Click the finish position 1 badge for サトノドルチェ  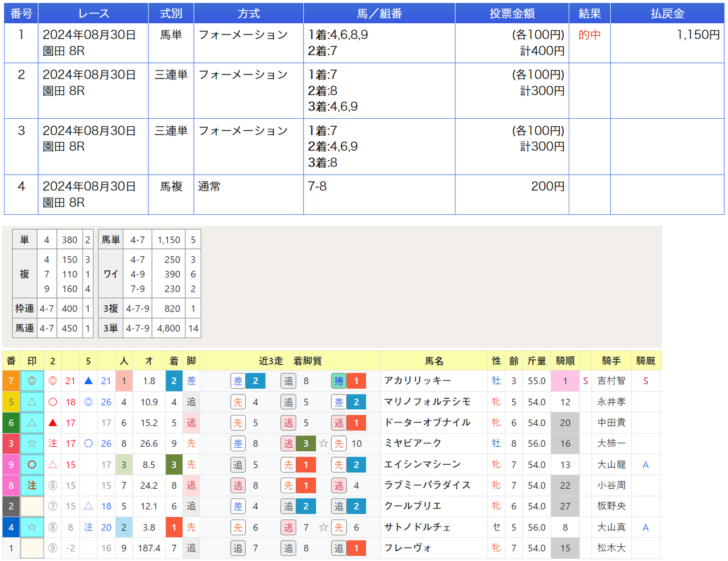pyautogui.click(x=174, y=527)
